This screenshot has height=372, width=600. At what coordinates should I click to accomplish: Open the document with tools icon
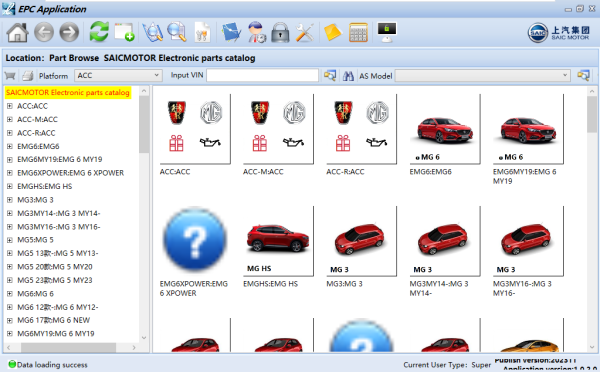click(x=202, y=32)
